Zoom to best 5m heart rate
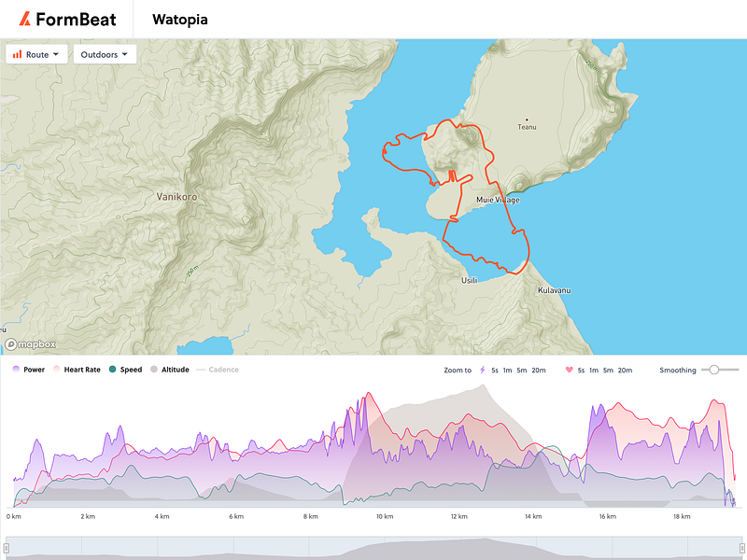747x560 pixels. [609, 370]
